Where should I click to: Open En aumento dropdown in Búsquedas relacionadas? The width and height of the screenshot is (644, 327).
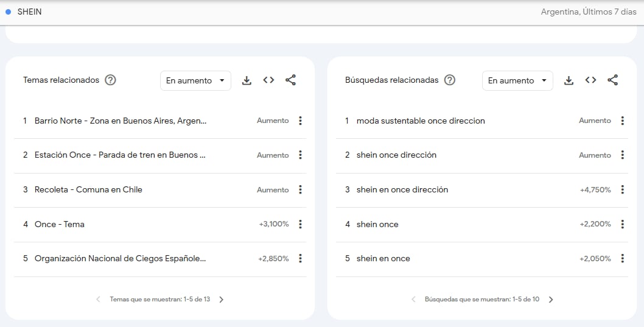pyautogui.click(x=517, y=80)
